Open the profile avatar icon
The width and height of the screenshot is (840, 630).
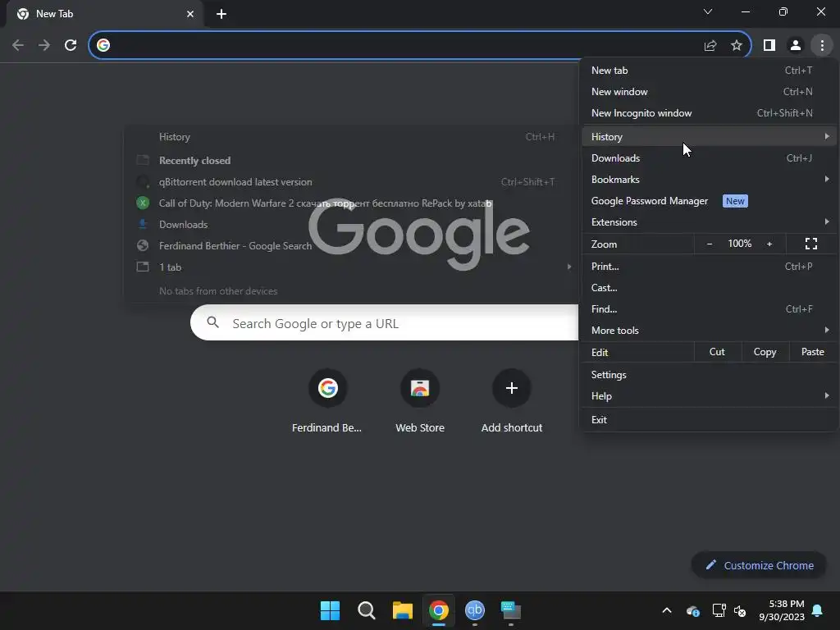tap(796, 45)
